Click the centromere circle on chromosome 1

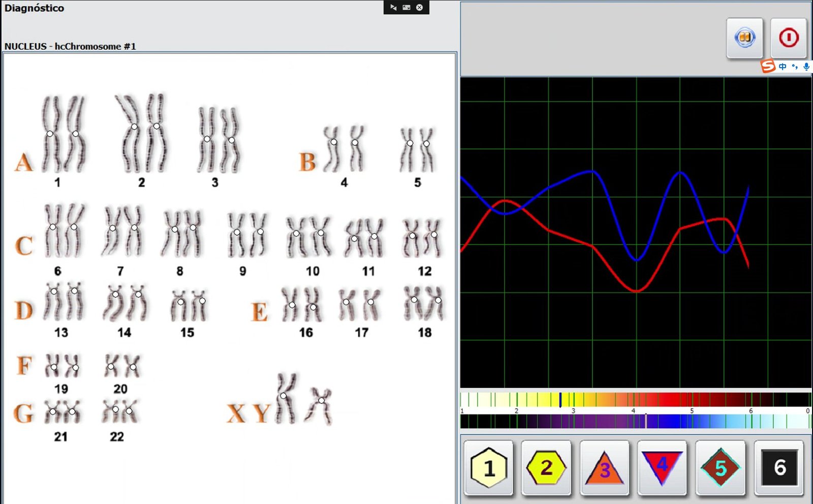(x=49, y=134)
